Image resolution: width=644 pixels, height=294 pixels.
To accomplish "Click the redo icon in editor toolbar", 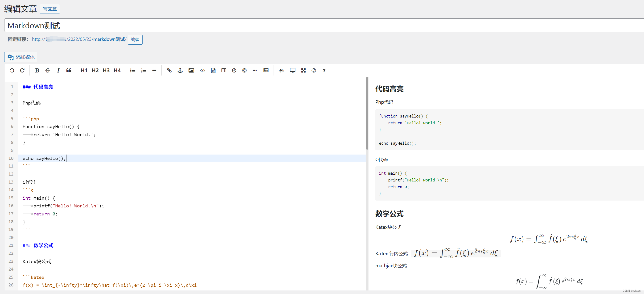I will [x=22, y=71].
